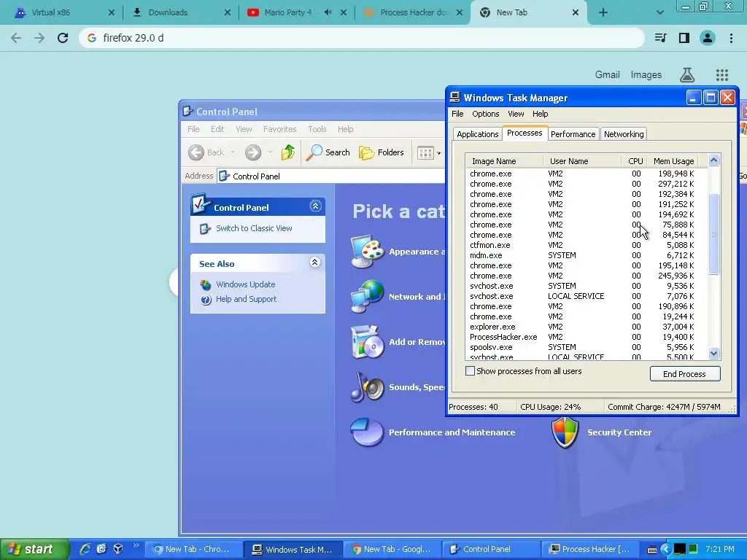Go back in Chrome browser
Screen dimensions: 747x560
click(16, 38)
